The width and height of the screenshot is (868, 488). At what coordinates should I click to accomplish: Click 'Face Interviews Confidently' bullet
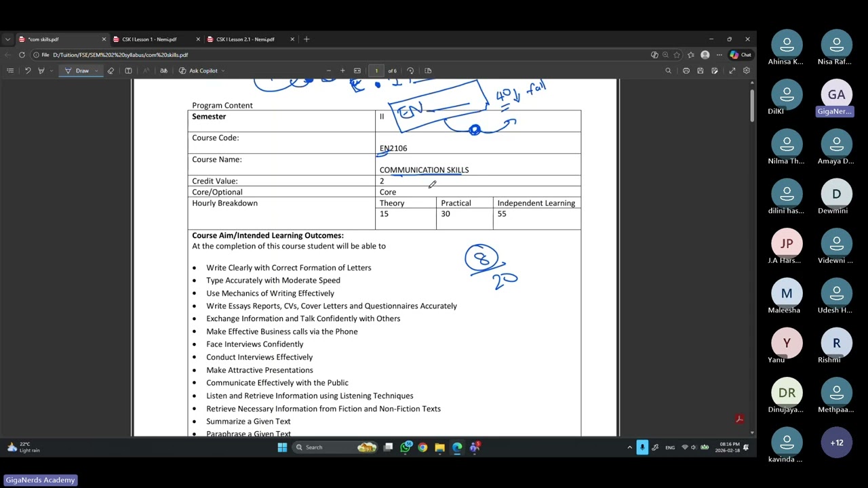coord(255,344)
